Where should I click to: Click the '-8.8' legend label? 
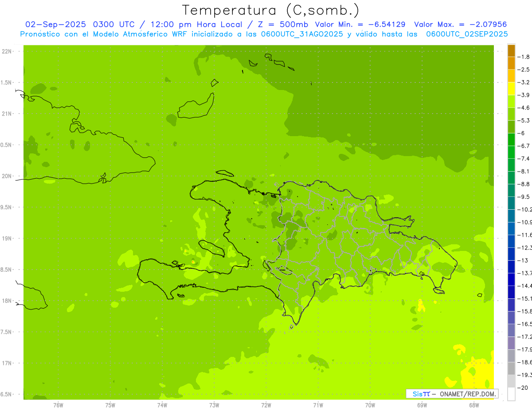pos(524,184)
